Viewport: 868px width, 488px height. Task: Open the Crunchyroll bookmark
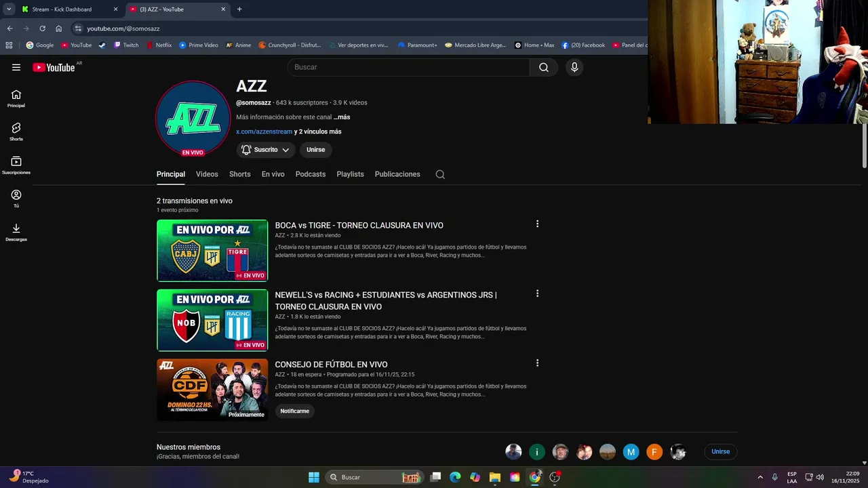290,45
